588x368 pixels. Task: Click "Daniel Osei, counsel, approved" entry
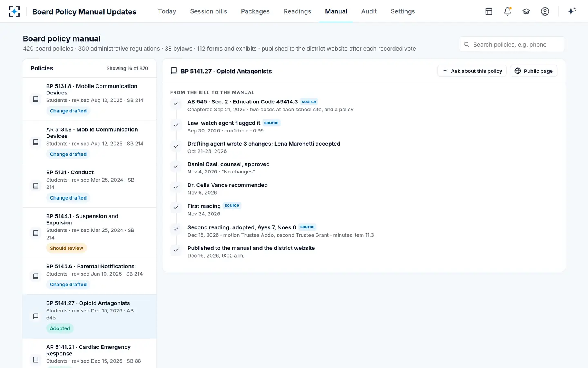pos(228,164)
